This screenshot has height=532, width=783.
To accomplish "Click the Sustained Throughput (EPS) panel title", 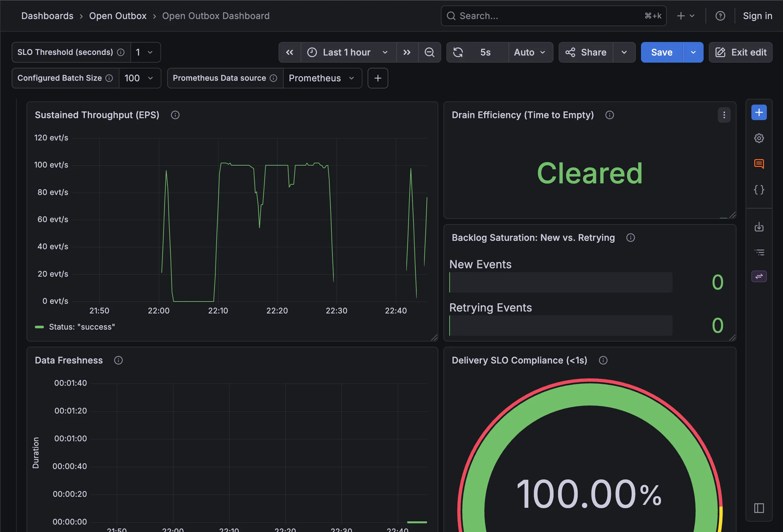I will 97,115.
